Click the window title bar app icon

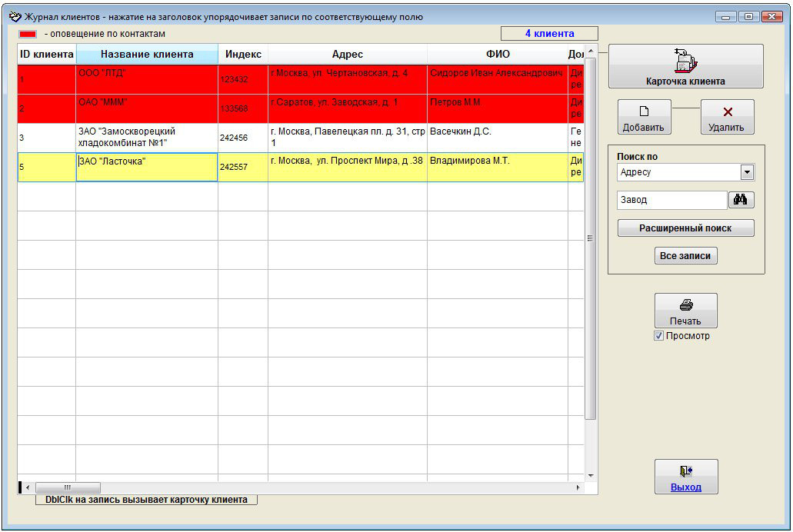[15, 16]
